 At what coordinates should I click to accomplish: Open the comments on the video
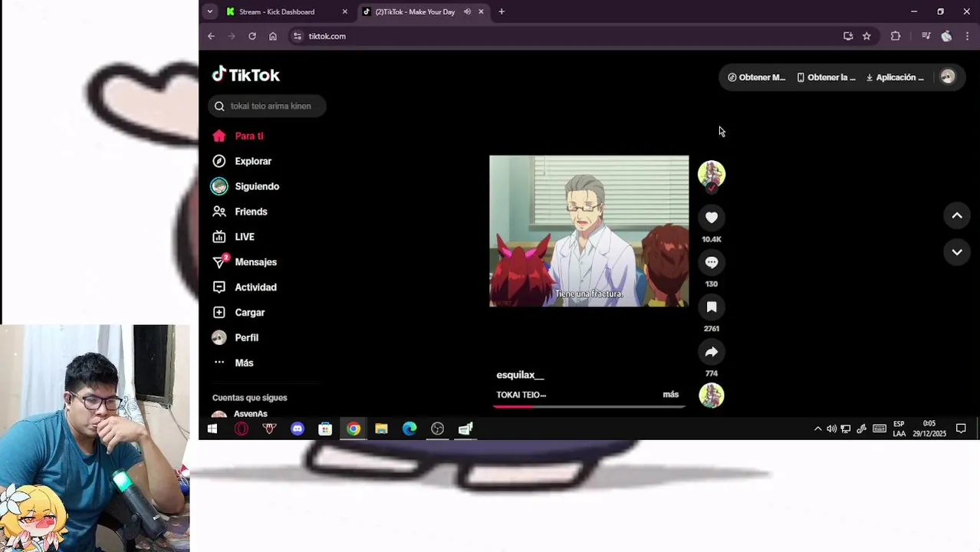click(x=712, y=262)
